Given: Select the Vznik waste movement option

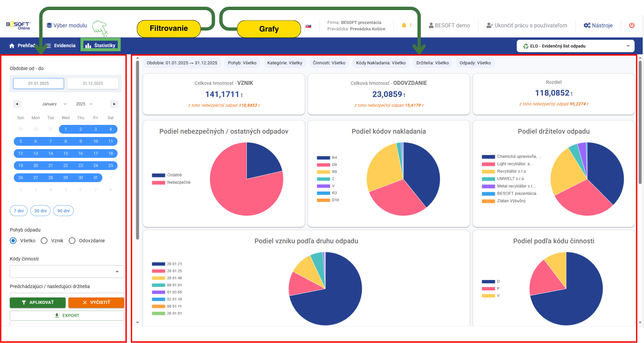Looking at the screenshot, I should click(x=44, y=241).
